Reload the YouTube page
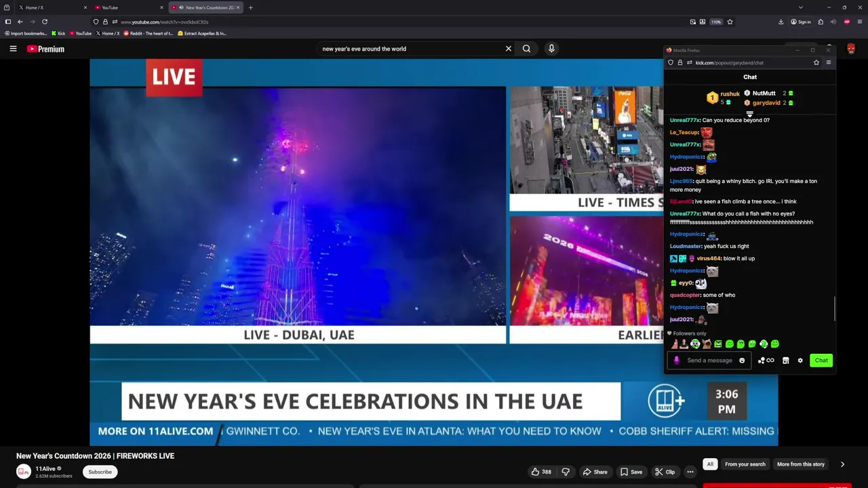 pos(45,22)
